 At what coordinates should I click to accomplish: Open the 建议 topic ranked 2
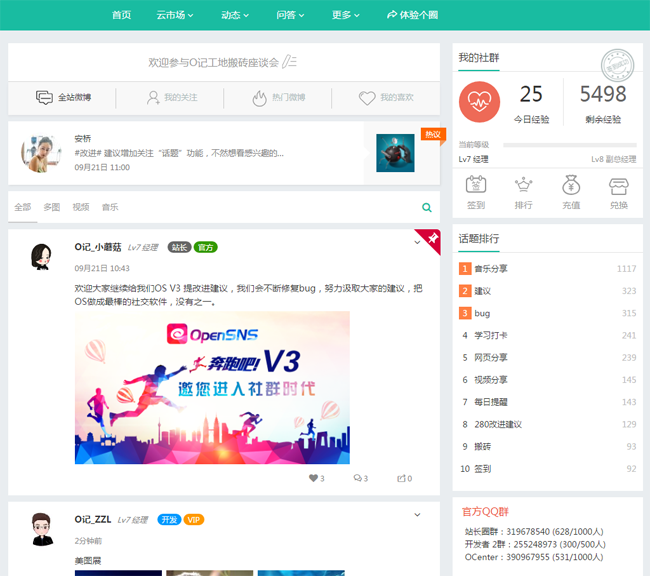click(483, 291)
